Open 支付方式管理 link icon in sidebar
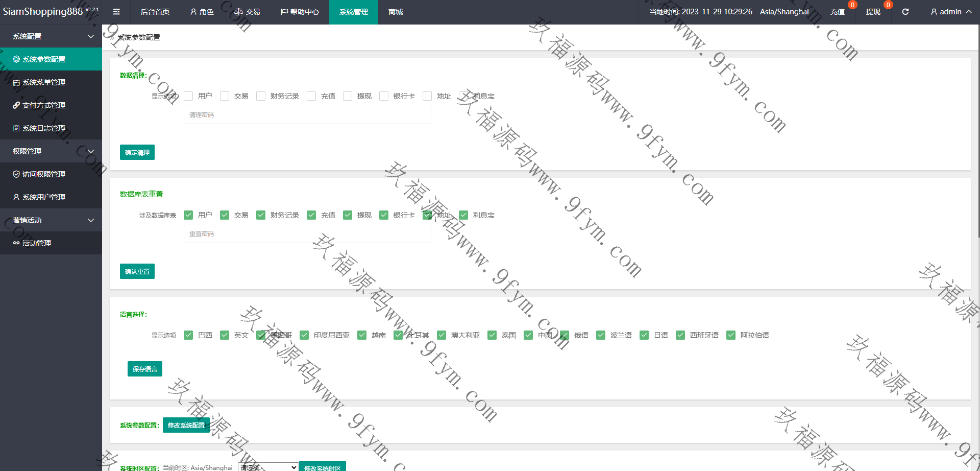 (x=16, y=105)
